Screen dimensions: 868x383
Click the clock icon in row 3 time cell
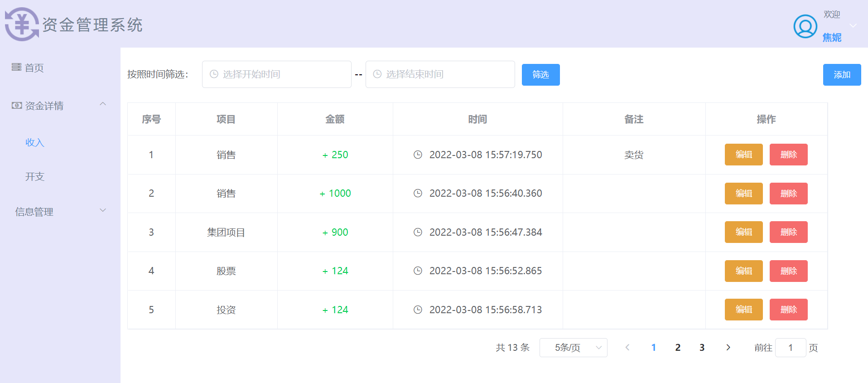pyautogui.click(x=418, y=232)
